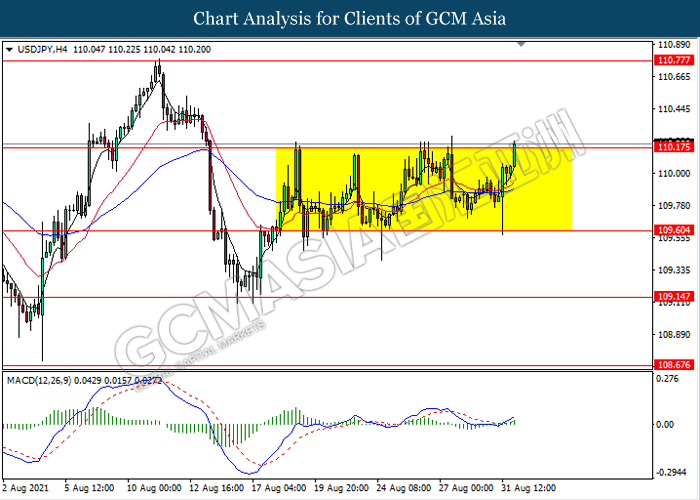700x500 pixels.
Task: Click the 110.000 price axis value
Action: pyautogui.click(x=674, y=173)
